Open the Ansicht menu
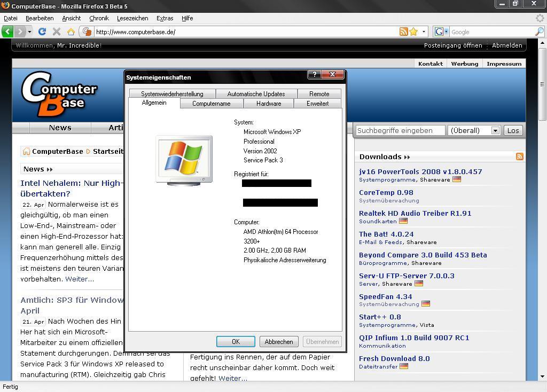Screen dimensions: 547x392 [x=71, y=18]
